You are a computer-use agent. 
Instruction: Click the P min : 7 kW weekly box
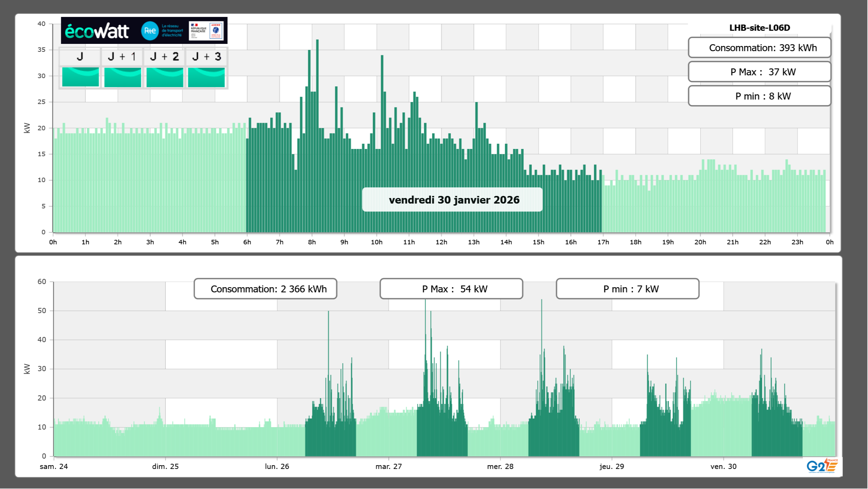pos(627,289)
